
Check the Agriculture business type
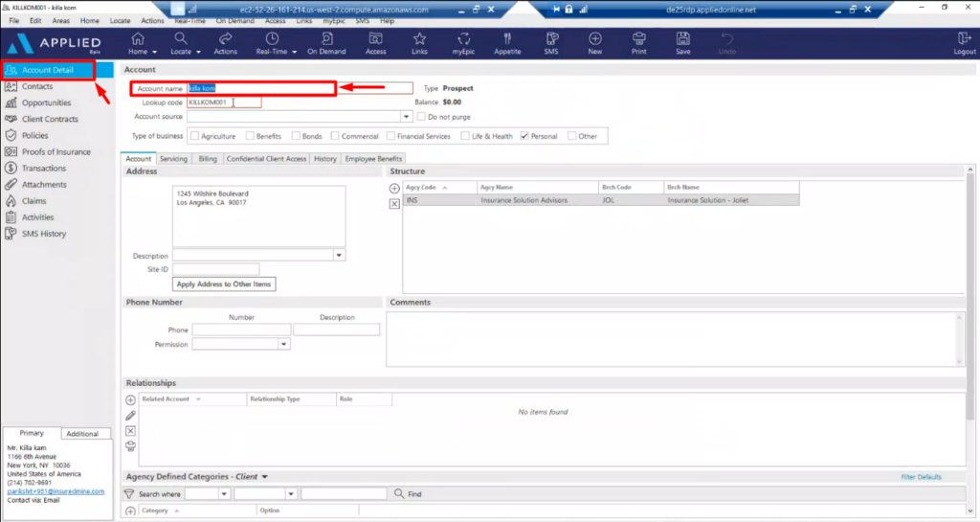point(195,136)
